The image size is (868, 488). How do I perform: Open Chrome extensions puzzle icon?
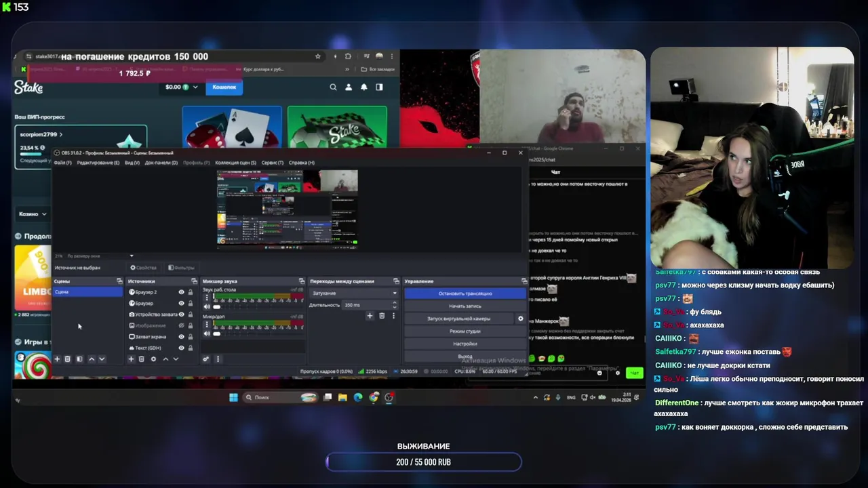coord(348,56)
